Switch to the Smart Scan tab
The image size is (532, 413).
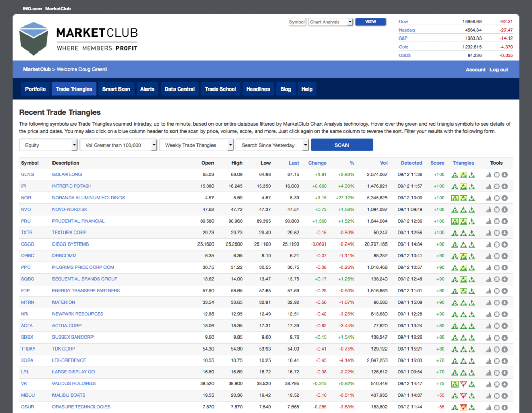click(x=116, y=89)
